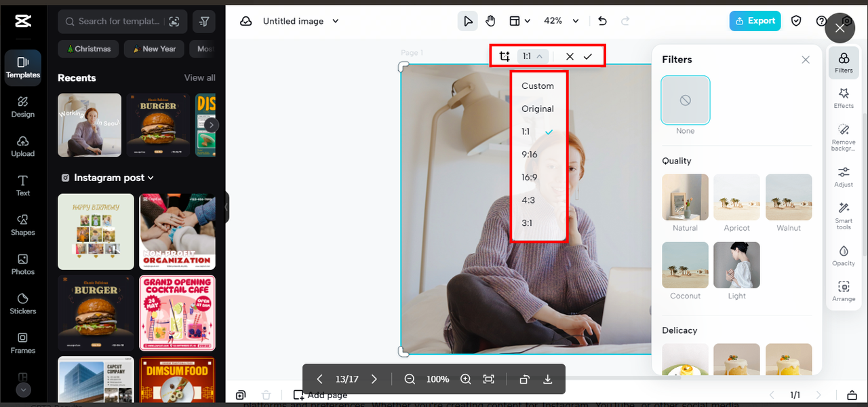Click the shield privacy icon

tap(796, 21)
